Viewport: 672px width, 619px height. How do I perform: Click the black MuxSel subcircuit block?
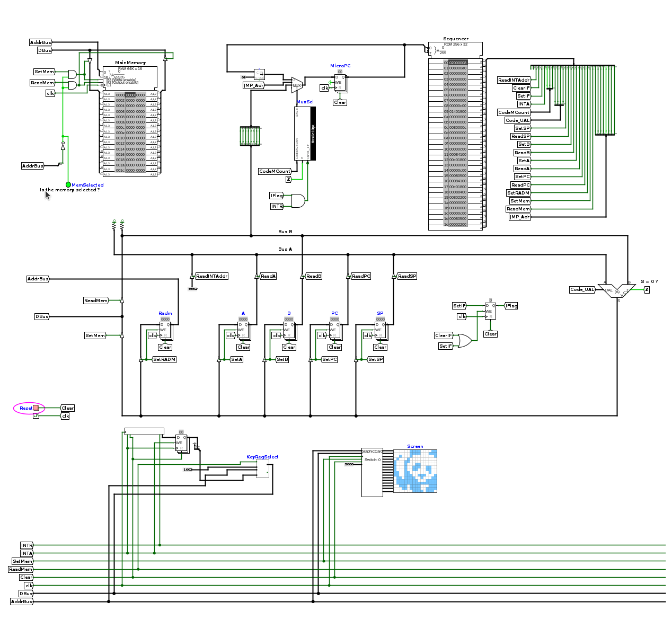[313, 134]
